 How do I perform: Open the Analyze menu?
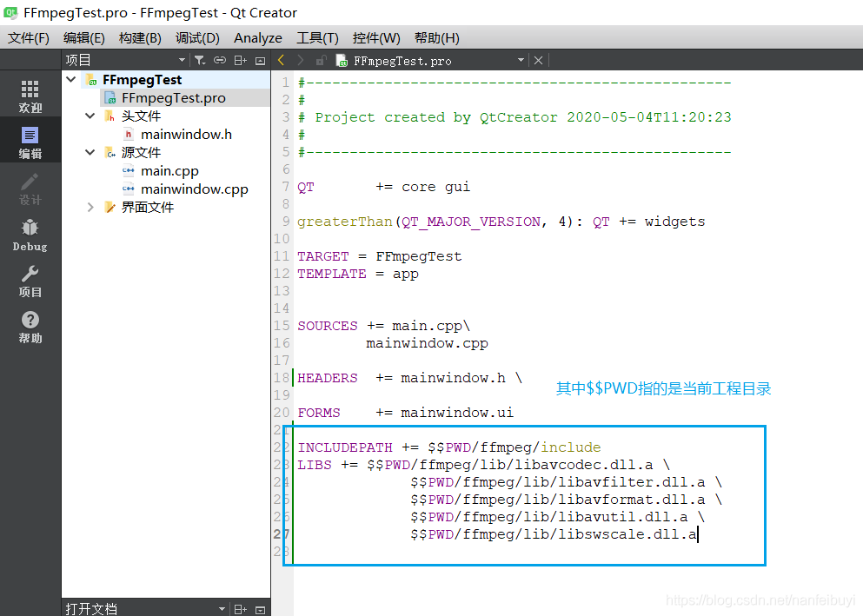[x=258, y=38]
